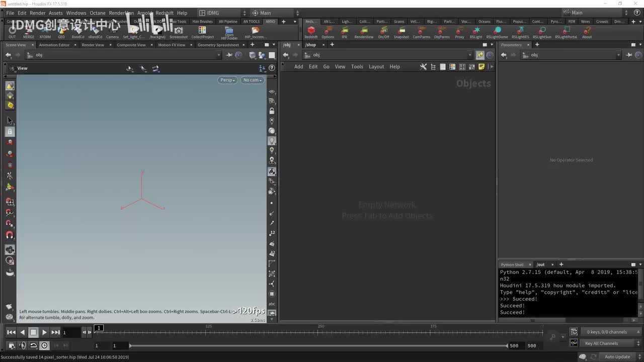This screenshot has width=644, height=362.
Task: Expand the Persp viewport dropdown
Action: click(227, 80)
